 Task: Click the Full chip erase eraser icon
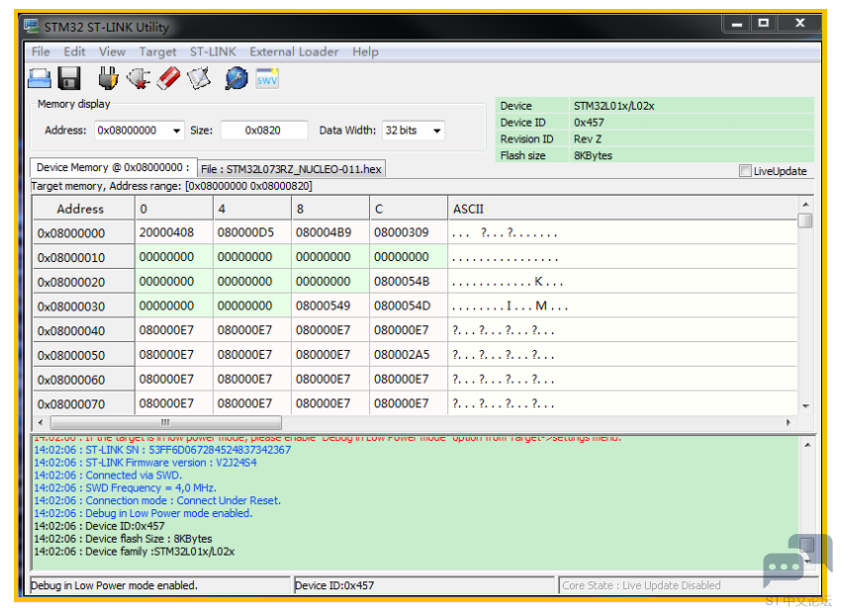pyautogui.click(x=168, y=78)
